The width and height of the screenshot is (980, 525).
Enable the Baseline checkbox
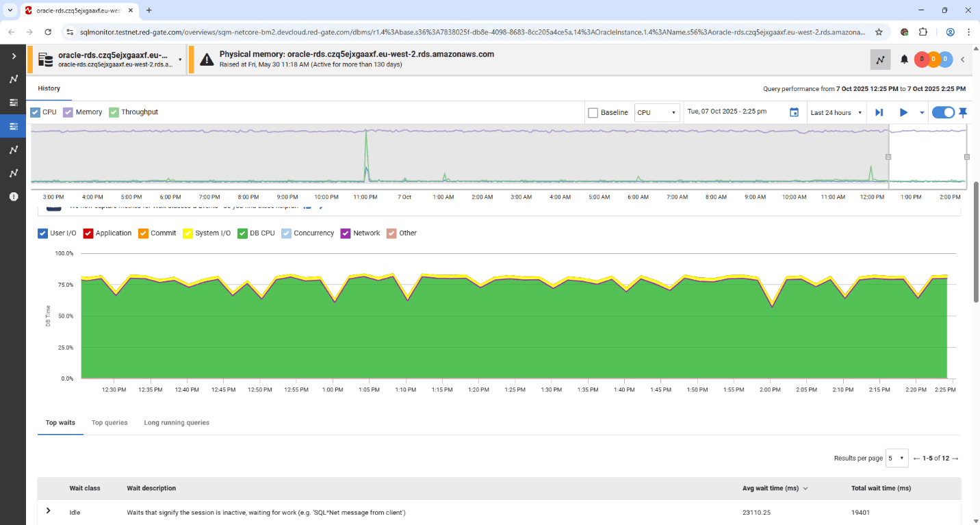(593, 113)
